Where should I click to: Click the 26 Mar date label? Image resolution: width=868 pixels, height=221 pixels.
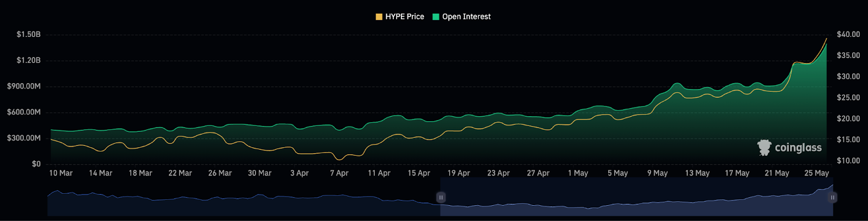220,173
